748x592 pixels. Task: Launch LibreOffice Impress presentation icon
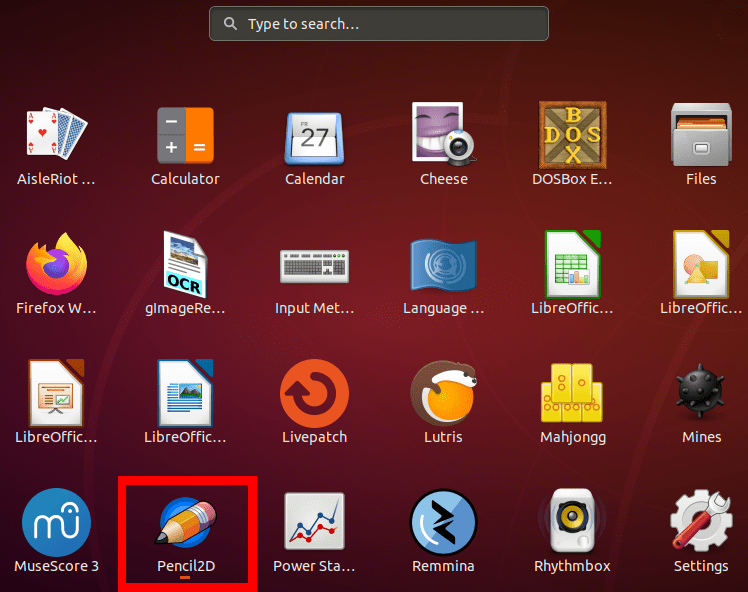(57, 393)
